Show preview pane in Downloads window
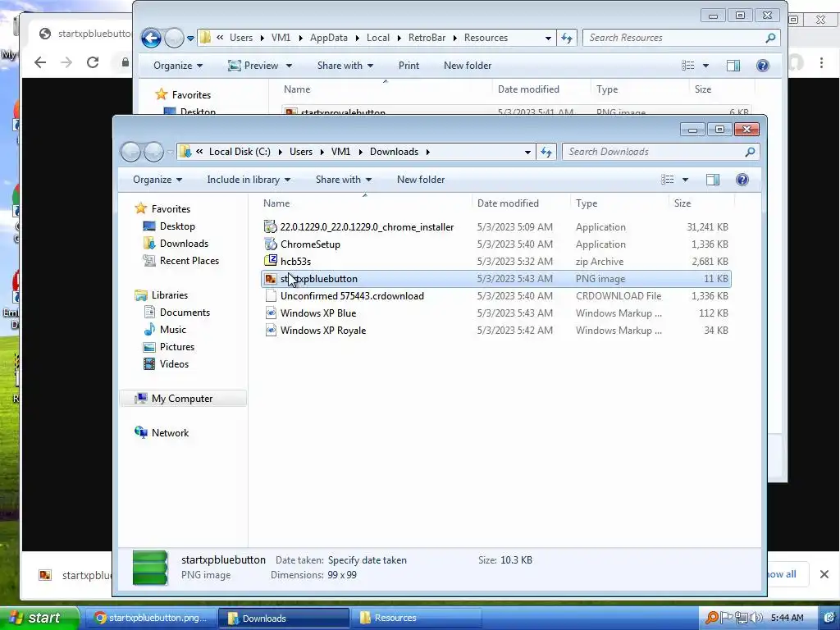The width and height of the screenshot is (840, 630). [713, 180]
